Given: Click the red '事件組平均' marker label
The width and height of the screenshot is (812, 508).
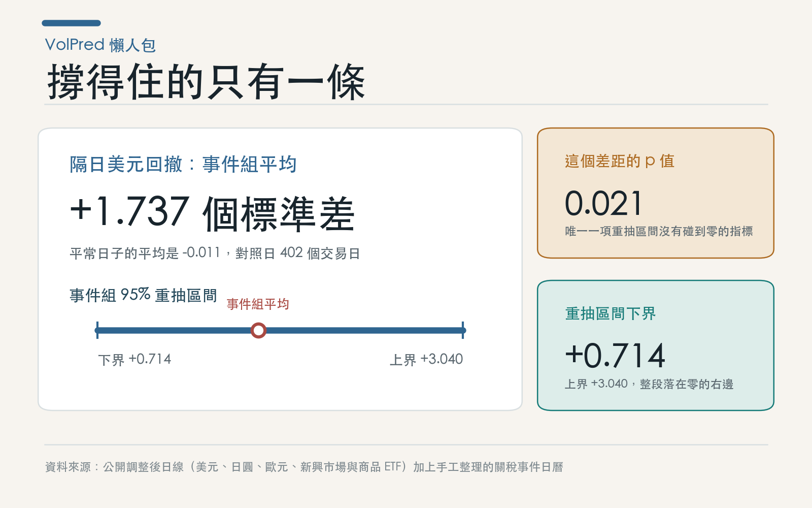Looking at the screenshot, I should [x=258, y=304].
